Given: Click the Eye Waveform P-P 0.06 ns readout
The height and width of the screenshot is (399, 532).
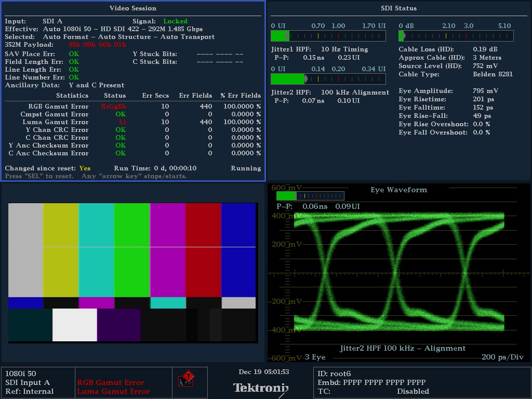Looking at the screenshot, I should (x=315, y=206).
